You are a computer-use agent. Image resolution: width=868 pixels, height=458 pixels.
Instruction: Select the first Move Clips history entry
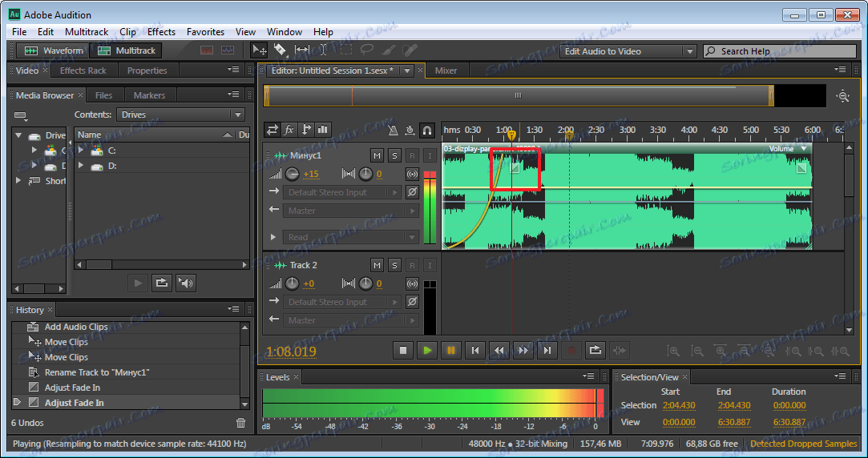(x=66, y=342)
